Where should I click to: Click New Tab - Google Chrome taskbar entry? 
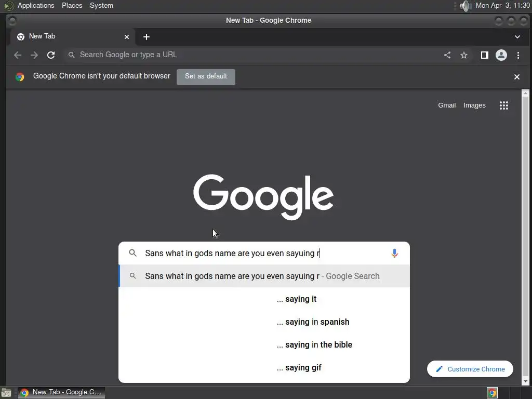pos(61,392)
